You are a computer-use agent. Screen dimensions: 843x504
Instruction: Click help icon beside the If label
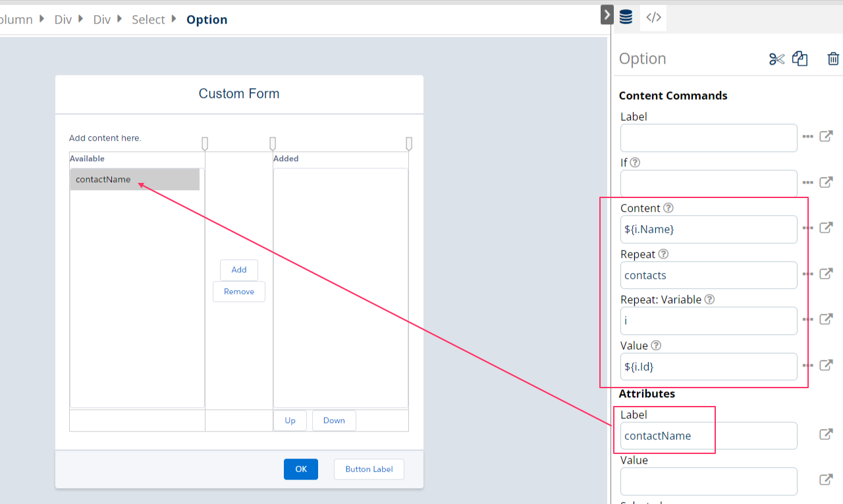click(x=635, y=163)
